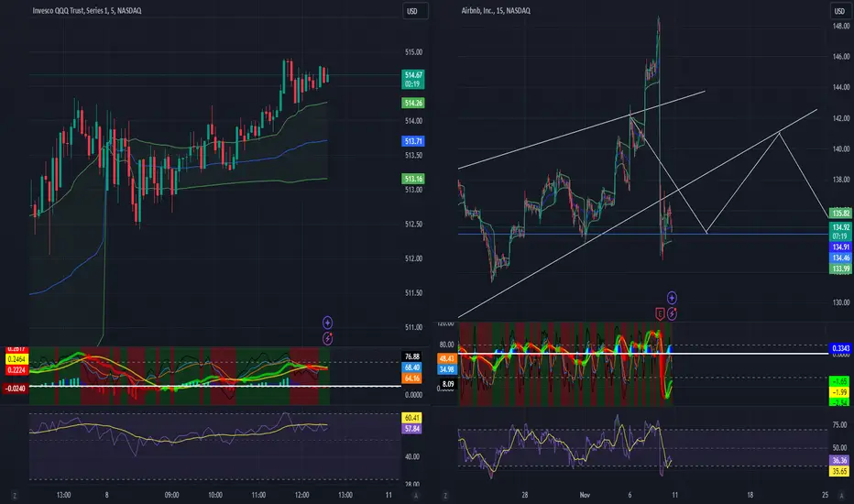This screenshot has width=854, height=504.
Task: Open the earnings 'E' marker on Airbnb chart
Action: [660, 313]
